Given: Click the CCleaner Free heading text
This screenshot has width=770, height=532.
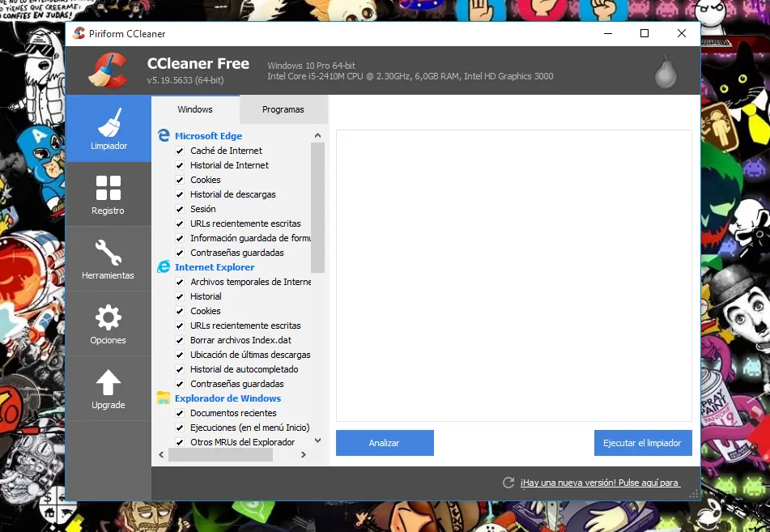Looking at the screenshot, I should click(198, 63).
